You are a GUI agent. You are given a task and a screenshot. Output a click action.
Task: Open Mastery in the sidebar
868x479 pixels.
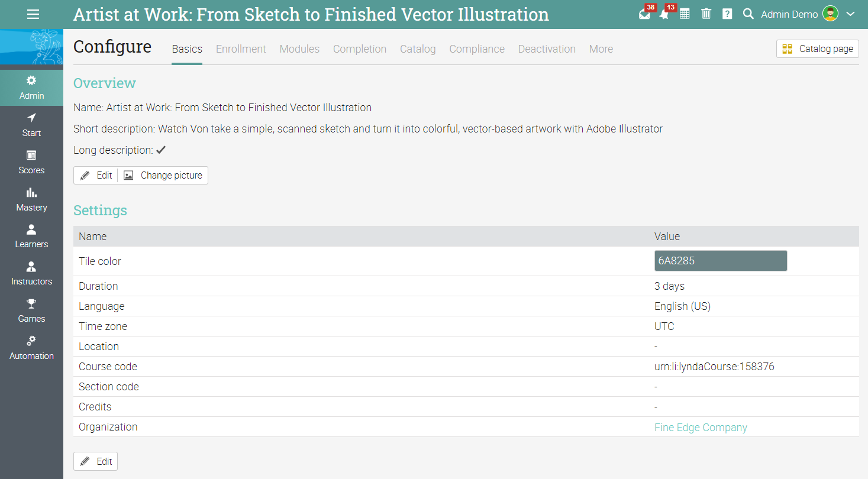click(x=31, y=199)
